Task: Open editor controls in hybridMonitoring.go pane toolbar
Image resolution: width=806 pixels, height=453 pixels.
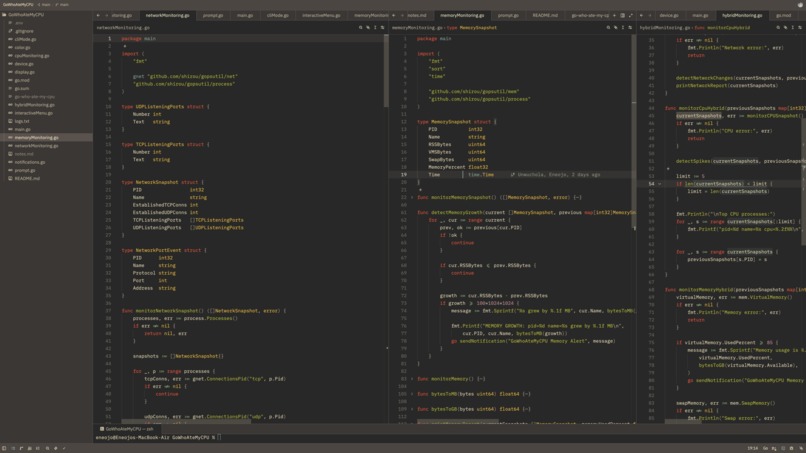Action: click(800, 28)
